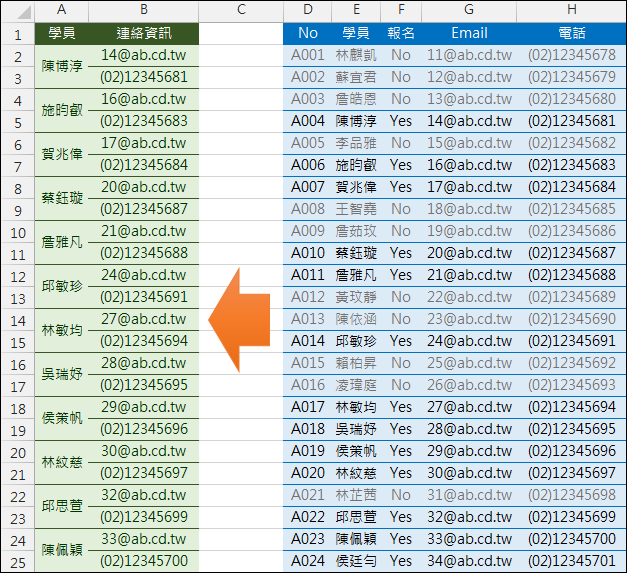Select column H header
The height and width of the screenshot is (573, 627).
coord(571,11)
